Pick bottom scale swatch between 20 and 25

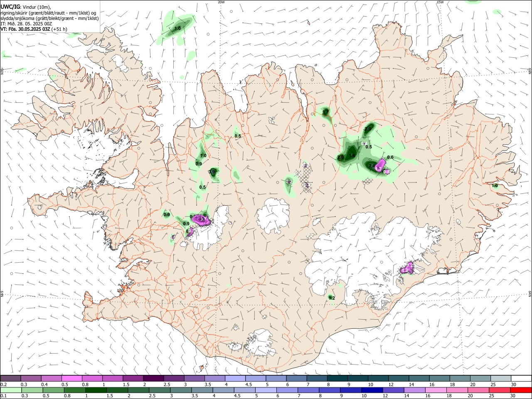click(479, 390)
